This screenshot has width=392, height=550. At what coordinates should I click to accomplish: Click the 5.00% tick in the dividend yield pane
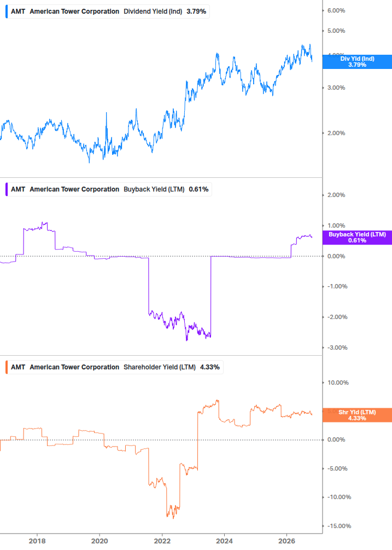336,31
